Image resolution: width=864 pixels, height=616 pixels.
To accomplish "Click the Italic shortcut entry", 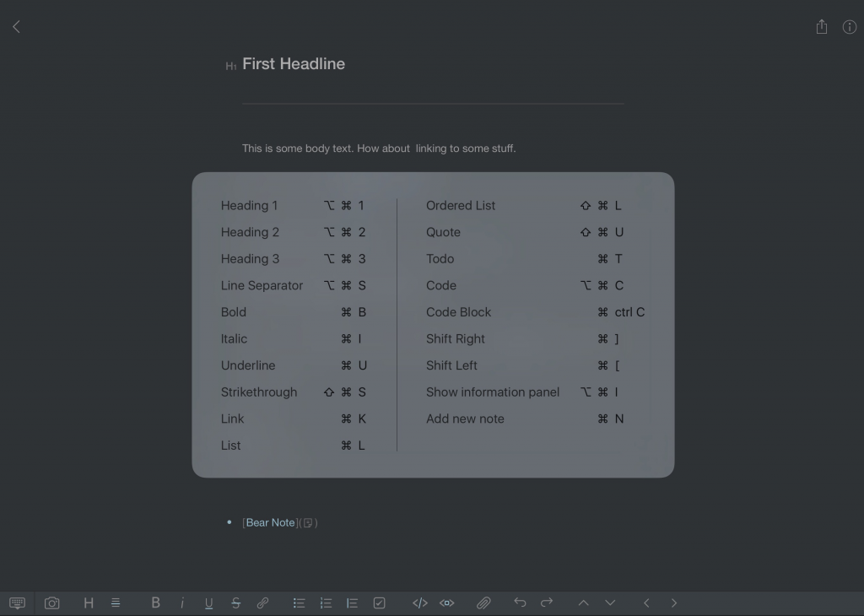I will point(293,339).
